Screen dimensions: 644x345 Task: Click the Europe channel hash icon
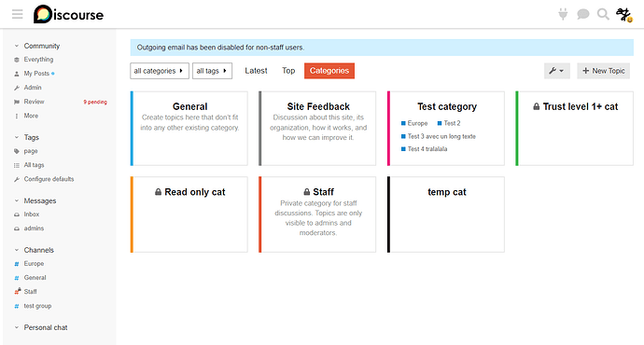(x=17, y=264)
